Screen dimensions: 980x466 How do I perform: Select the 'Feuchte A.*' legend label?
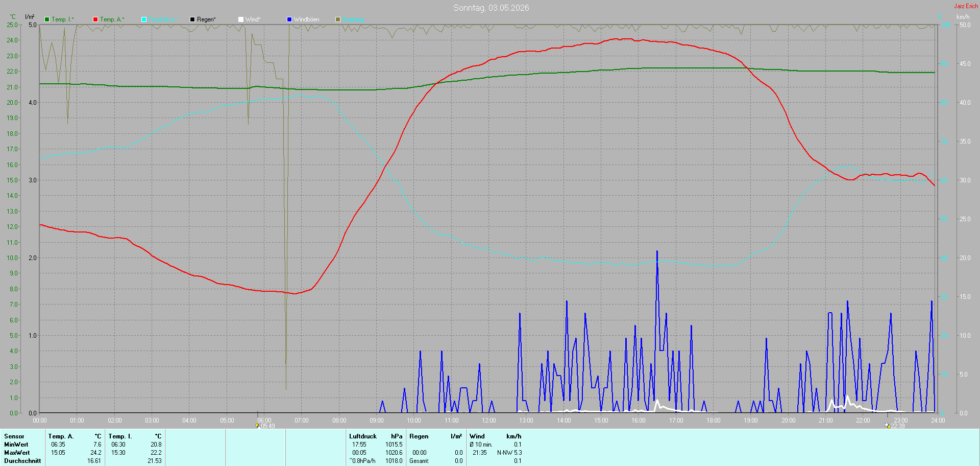pos(163,19)
